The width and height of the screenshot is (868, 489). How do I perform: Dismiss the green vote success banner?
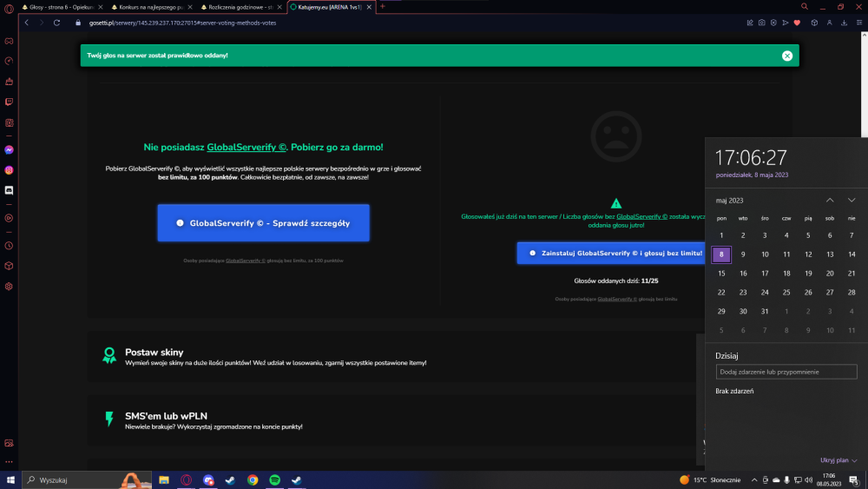coord(787,56)
